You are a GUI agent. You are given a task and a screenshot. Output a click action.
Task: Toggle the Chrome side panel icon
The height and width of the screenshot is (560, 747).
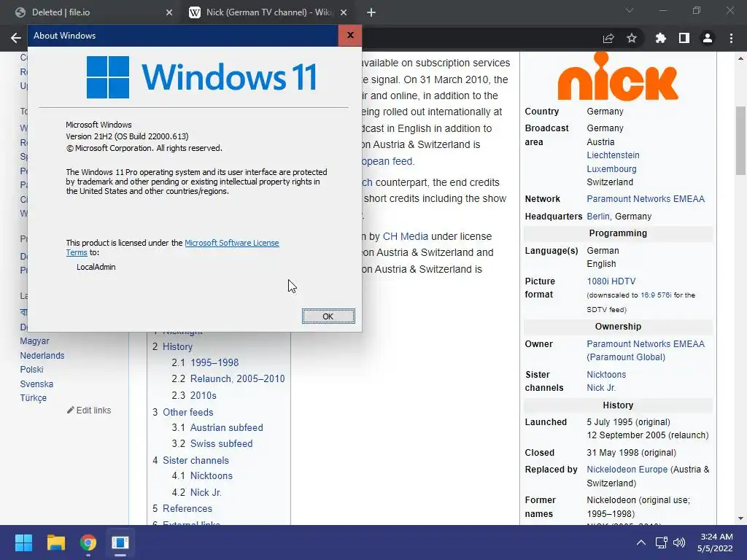pos(684,38)
